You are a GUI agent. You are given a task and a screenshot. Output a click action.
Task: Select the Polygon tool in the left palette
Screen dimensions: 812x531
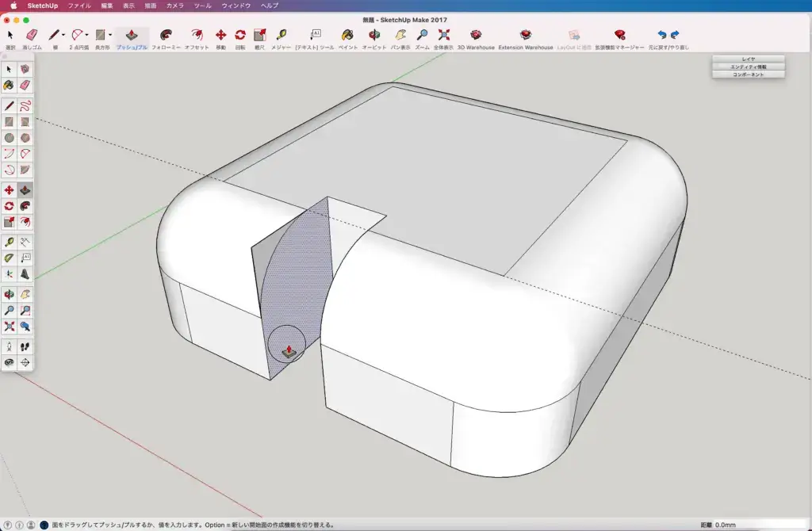25,138
